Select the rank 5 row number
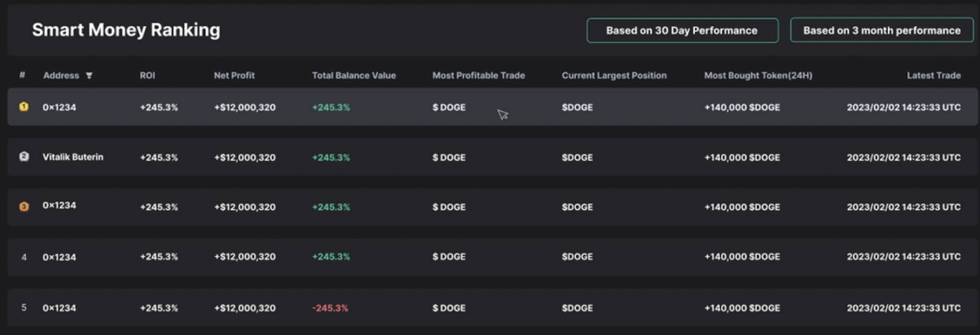The image size is (980, 335). [24, 307]
